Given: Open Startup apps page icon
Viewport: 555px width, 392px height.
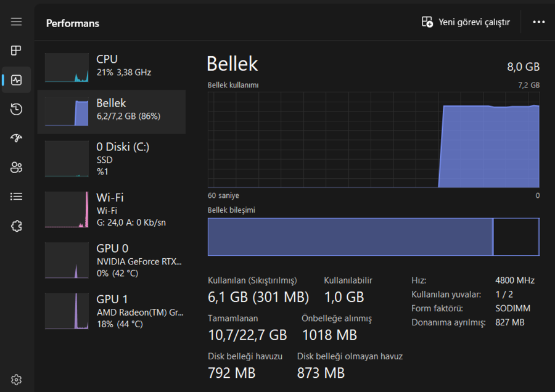Looking at the screenshot, I should (16, 138).
